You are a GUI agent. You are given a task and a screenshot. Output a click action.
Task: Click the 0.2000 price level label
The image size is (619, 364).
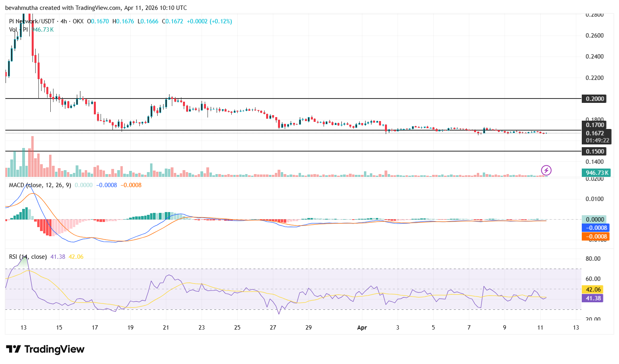(x=594, y=99)
